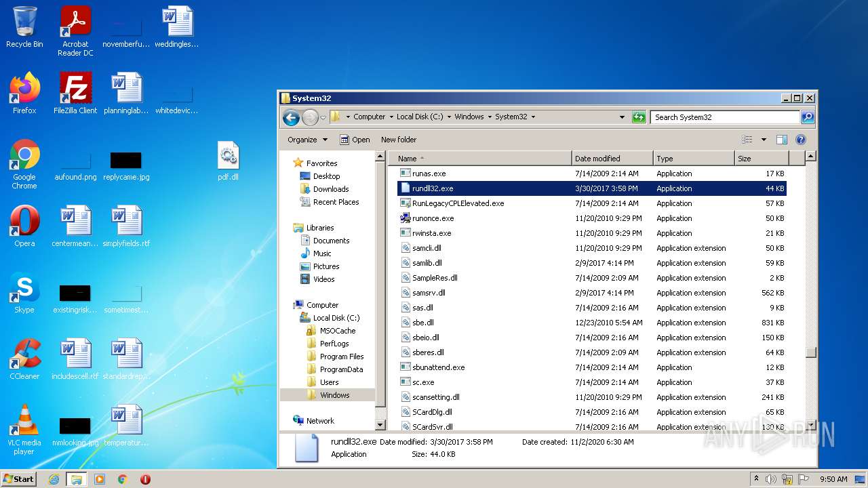
Task: Click the search magnifier icon
Action: pyautogui.click(x=807, y=117)
